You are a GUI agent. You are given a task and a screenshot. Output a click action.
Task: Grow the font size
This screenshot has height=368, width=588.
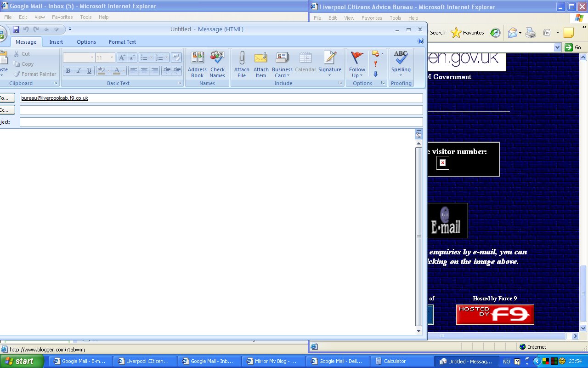(122, 57)
